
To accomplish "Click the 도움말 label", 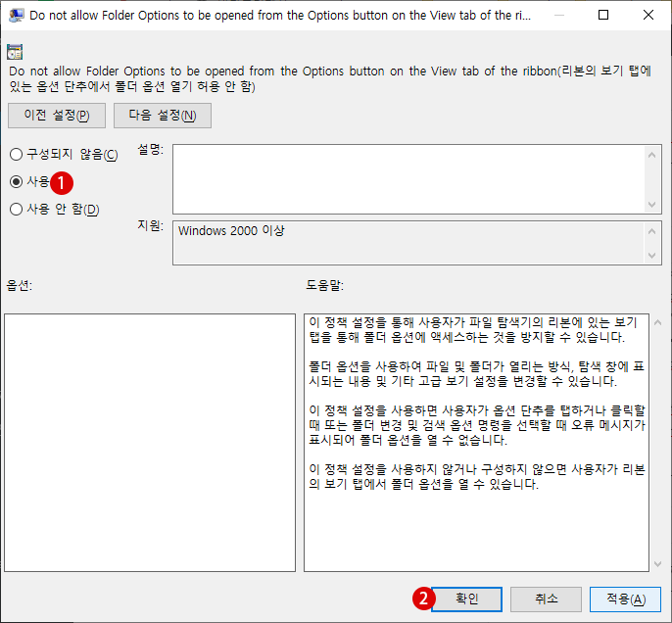I will [x=324, y=285].
